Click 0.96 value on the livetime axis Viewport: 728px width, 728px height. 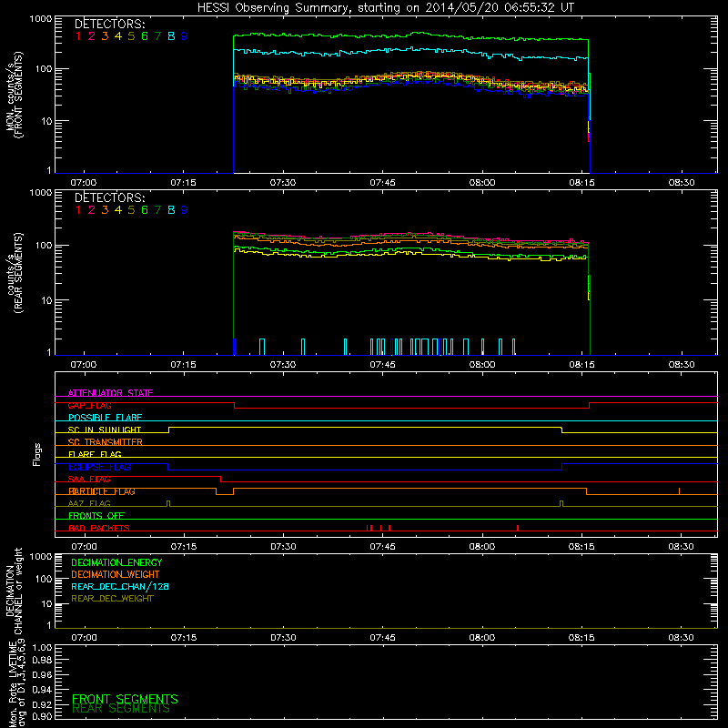coord(42,674)
